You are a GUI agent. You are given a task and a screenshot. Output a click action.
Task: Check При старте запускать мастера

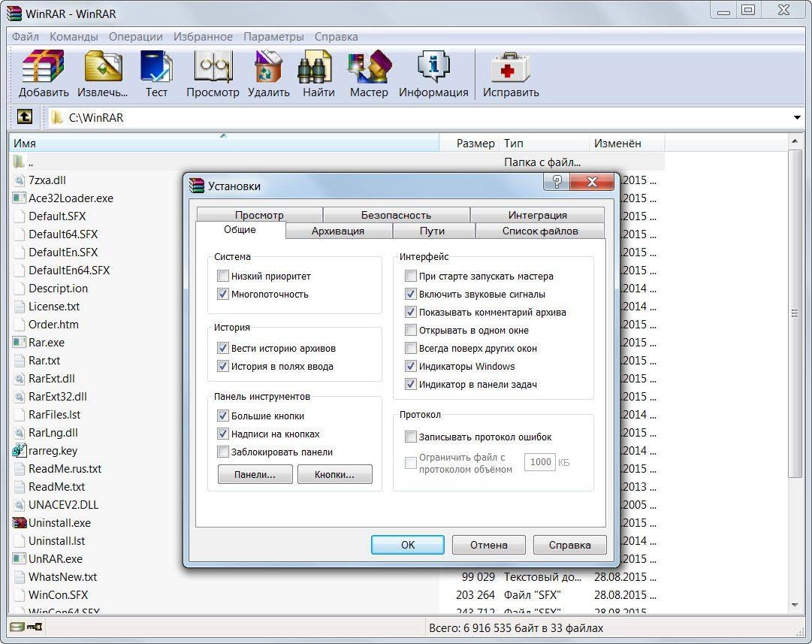[x=411, y=276]
